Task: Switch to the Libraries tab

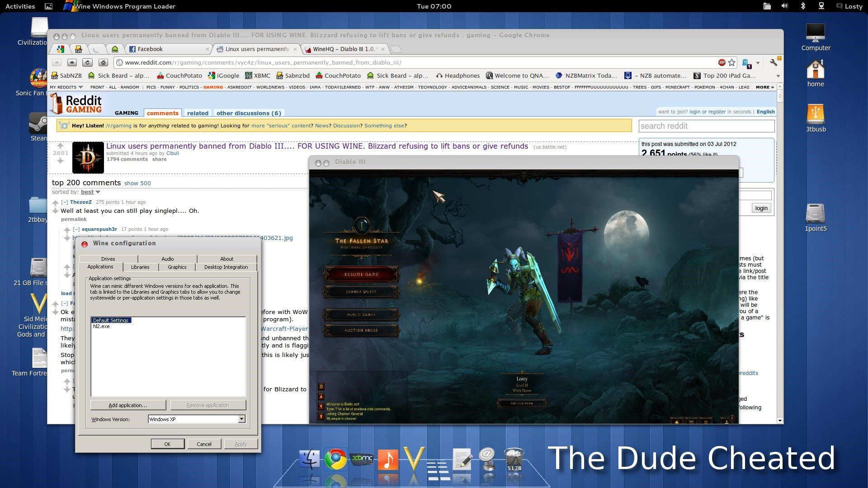Action: 140,267
